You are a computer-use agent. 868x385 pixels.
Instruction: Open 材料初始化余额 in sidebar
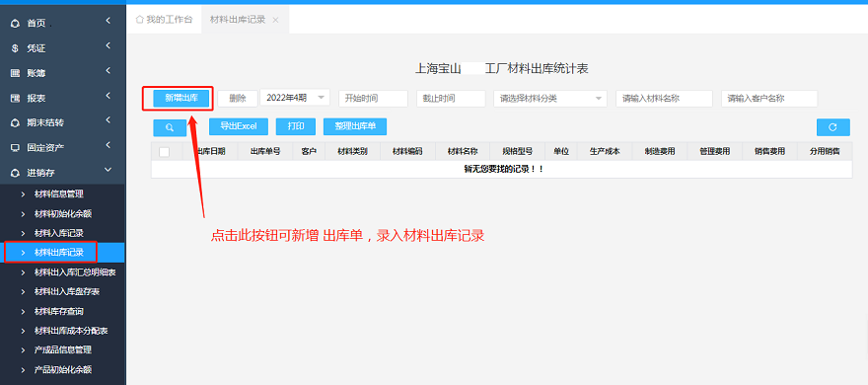coord(63,213)
